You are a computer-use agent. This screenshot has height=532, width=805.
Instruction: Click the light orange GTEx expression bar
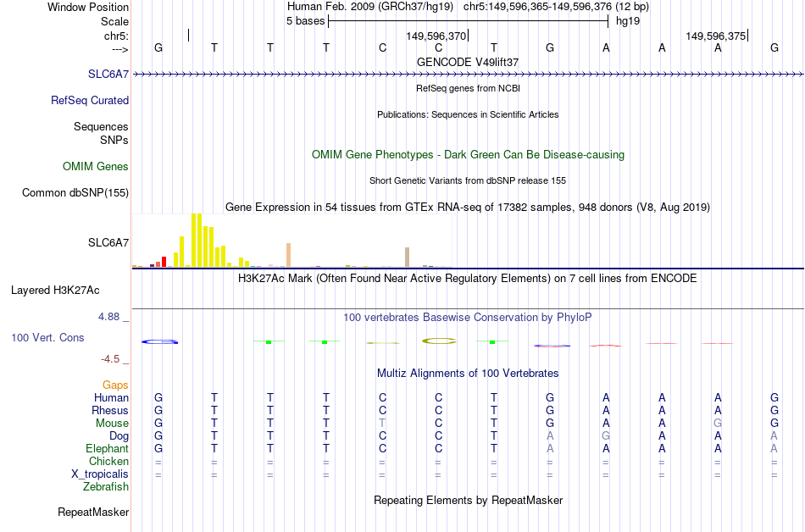pyautogui.click(x=288, y=255)
